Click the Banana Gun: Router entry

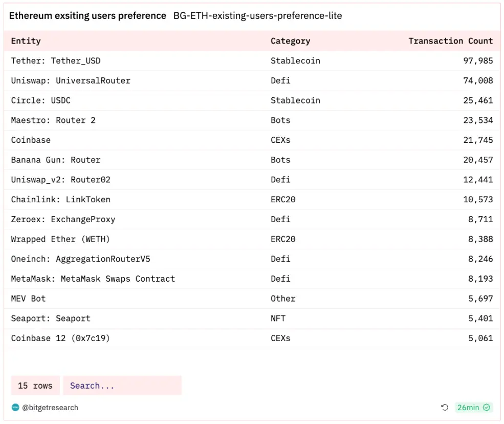pos(56,160)
